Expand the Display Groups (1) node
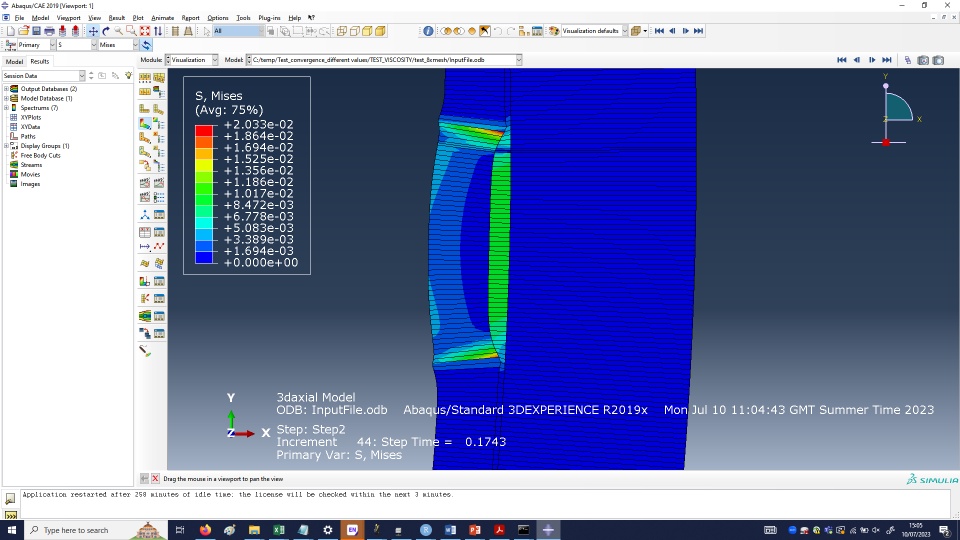 coord(6,146)
